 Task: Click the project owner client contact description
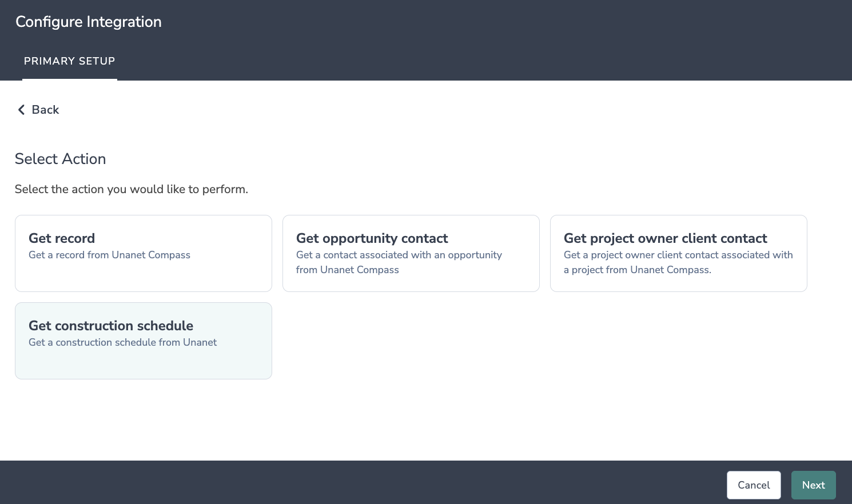click(678, 262)
